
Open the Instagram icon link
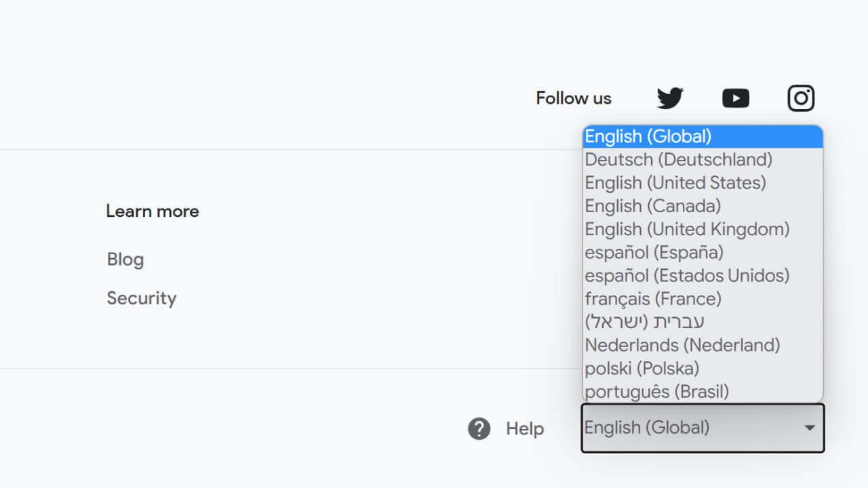tap(801, 98)
